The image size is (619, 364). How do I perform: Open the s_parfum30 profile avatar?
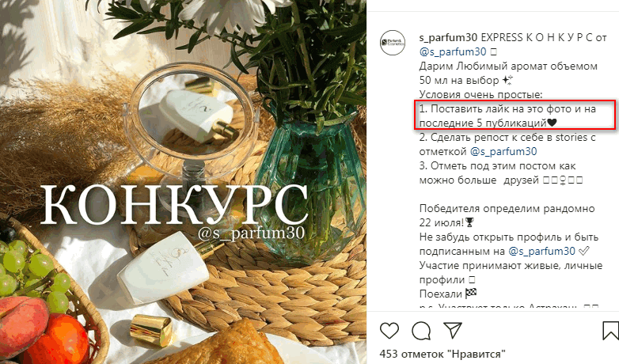coord(393,43)
